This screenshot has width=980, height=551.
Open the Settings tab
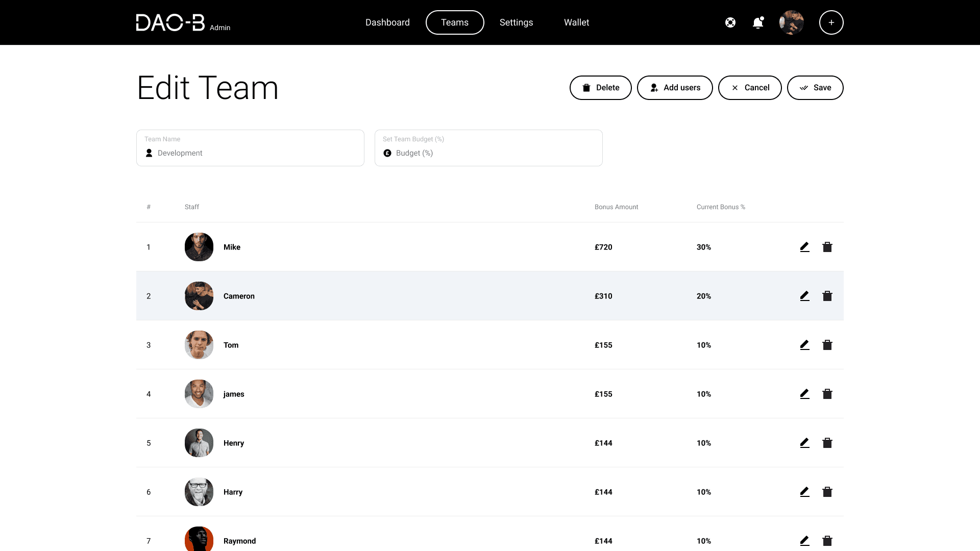point(516,22)
